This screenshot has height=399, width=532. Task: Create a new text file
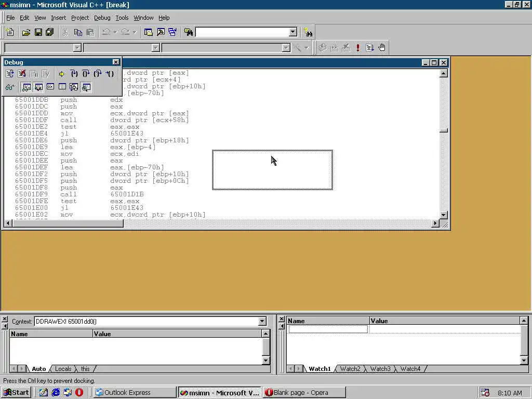pyautogui.click(x=10, y=32)
